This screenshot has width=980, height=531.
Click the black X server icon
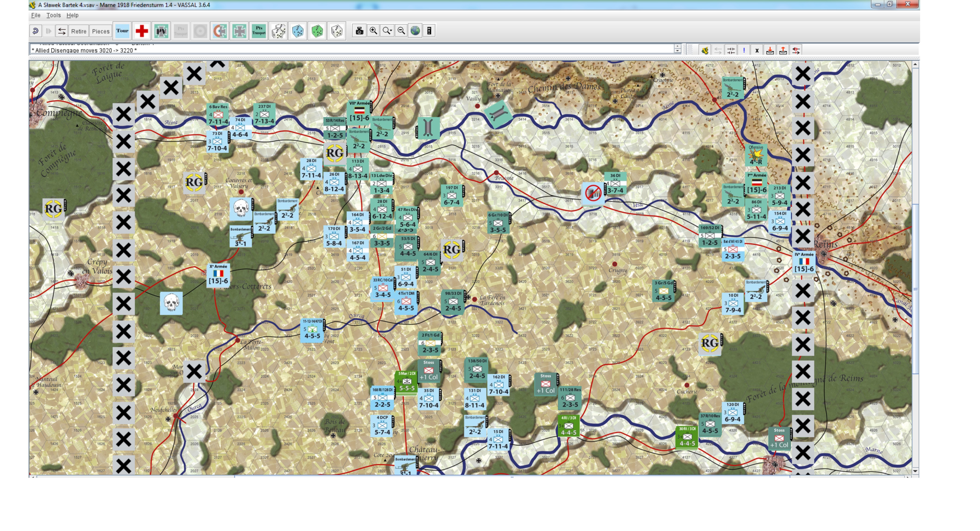pos(757,50)
